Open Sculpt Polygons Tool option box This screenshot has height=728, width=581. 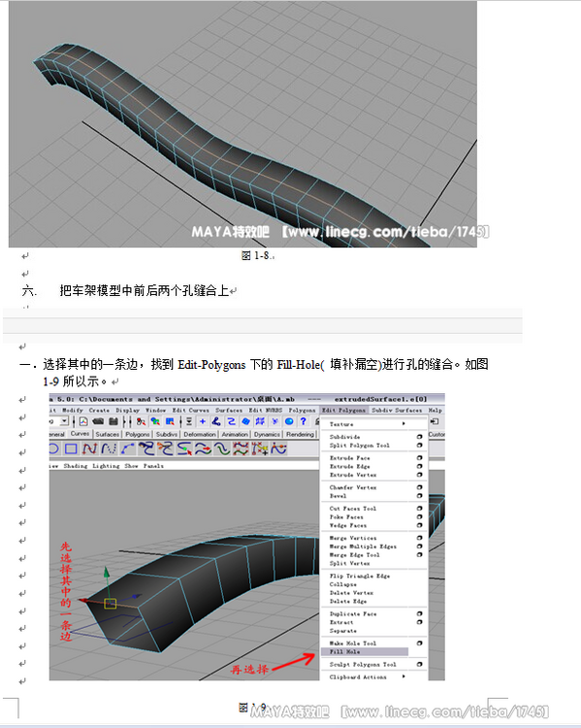pos(420,664)
